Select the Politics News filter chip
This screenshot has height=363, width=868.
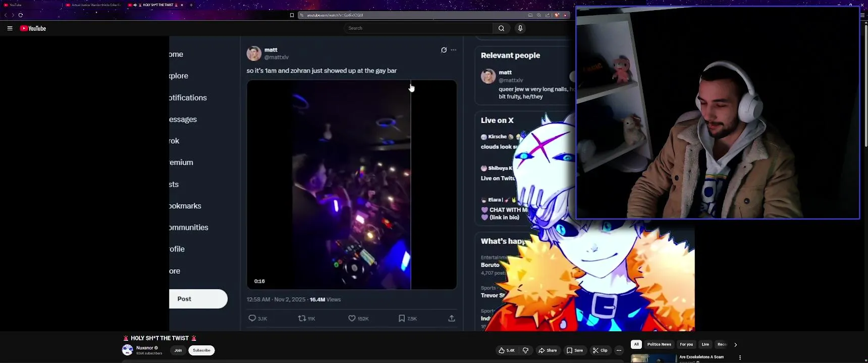tap(659, 344)
